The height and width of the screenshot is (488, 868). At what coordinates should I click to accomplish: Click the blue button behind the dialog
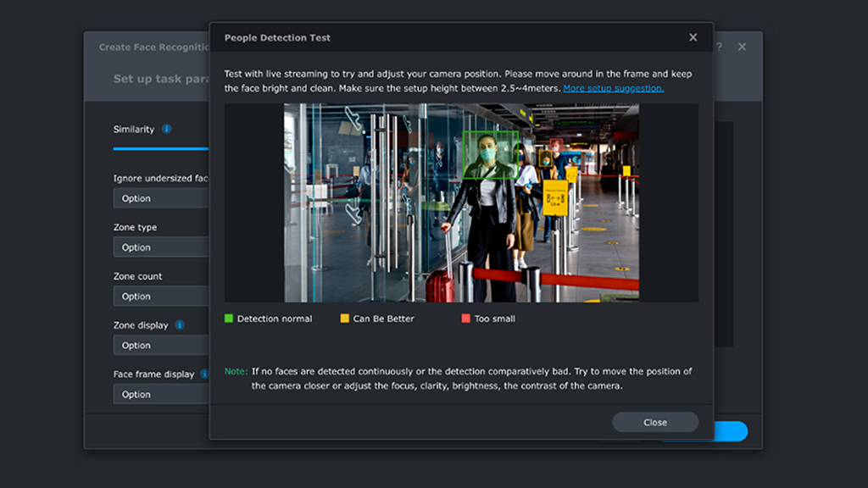[x=731, y=431]
